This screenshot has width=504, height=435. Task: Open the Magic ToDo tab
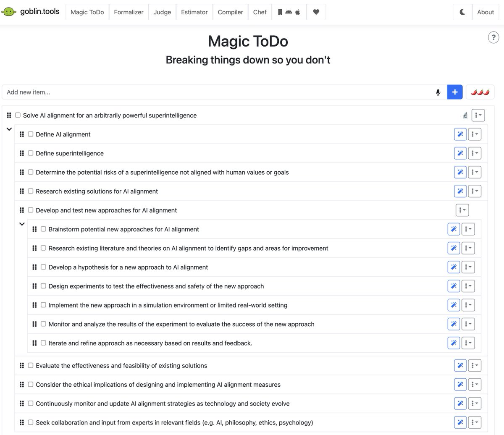[x=87, y=12]
